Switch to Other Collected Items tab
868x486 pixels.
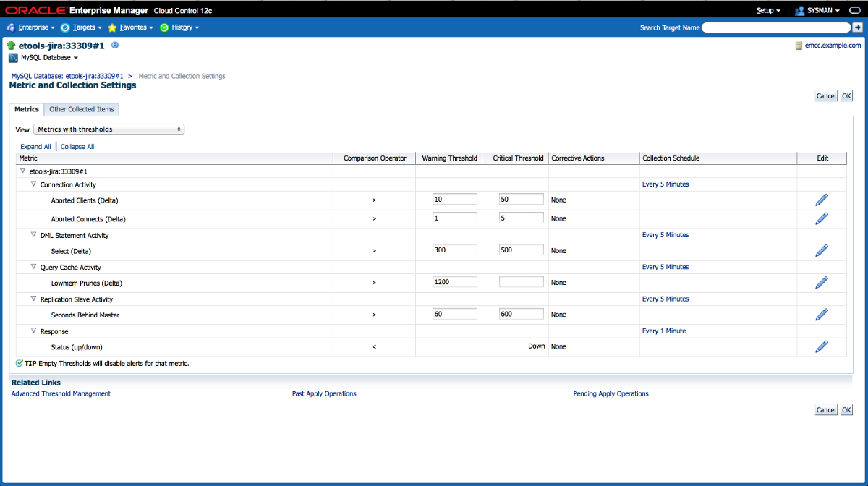(81, 109)
